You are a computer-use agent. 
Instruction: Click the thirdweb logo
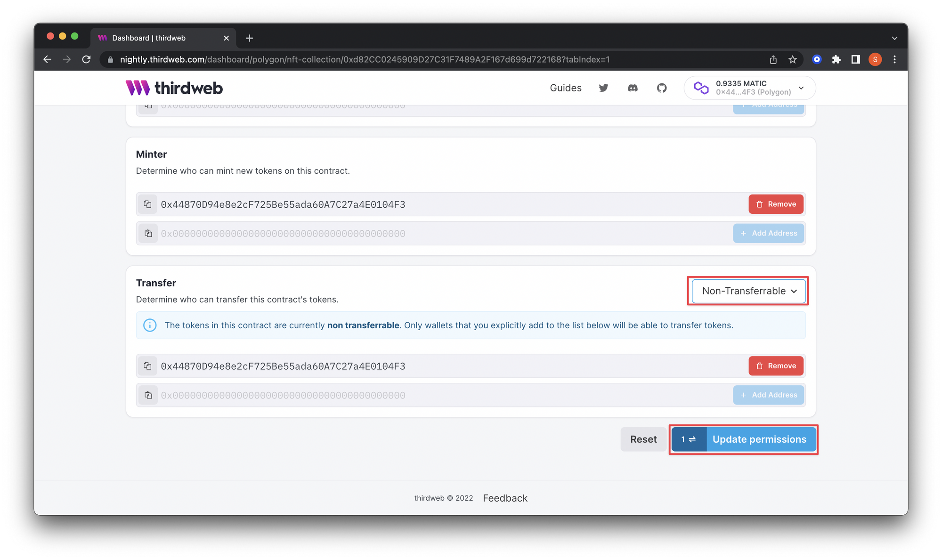(x=174, y=88)
